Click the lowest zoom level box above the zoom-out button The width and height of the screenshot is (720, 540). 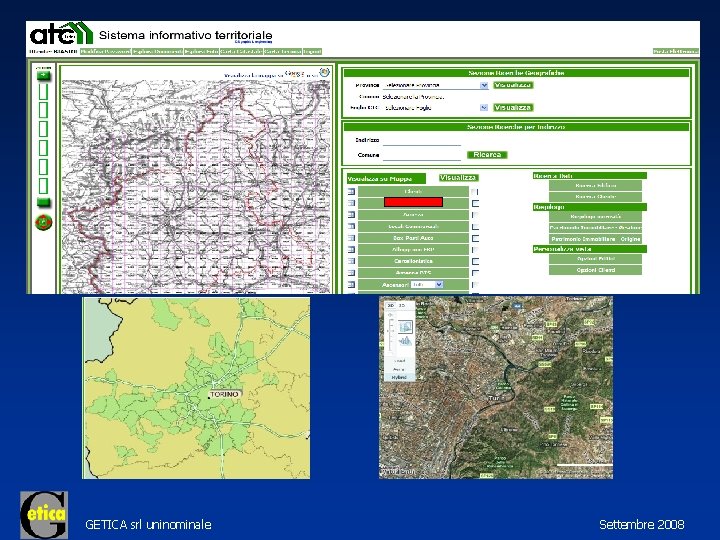(44, 186)
